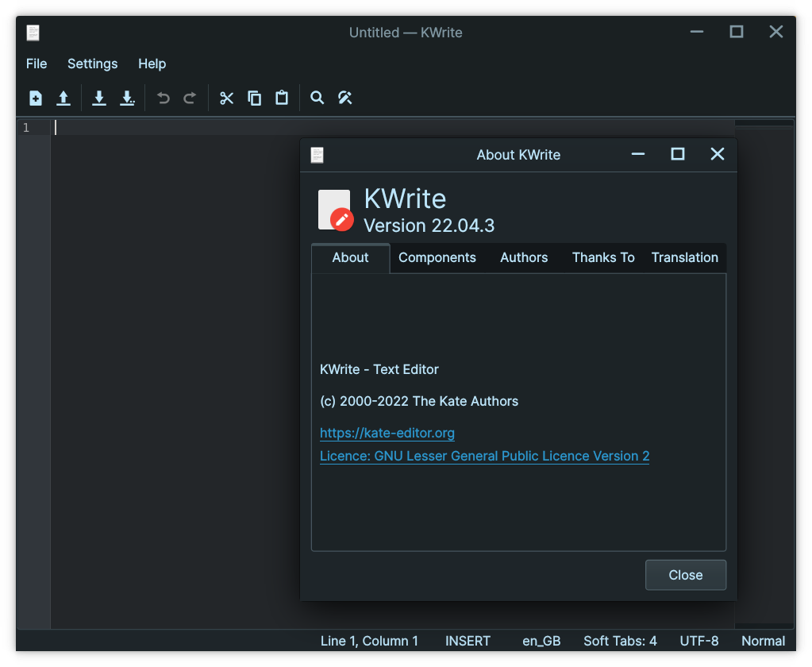Viewport: 812px width, 667px height.
Task: Click the scrollbar minimap on right edge
Action: [x=764, y=373]
